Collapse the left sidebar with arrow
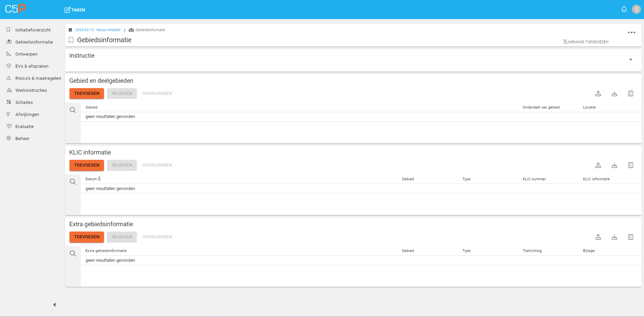Image resolution: width=644 pixels, height=317 pixels. [x=54, y=305]
